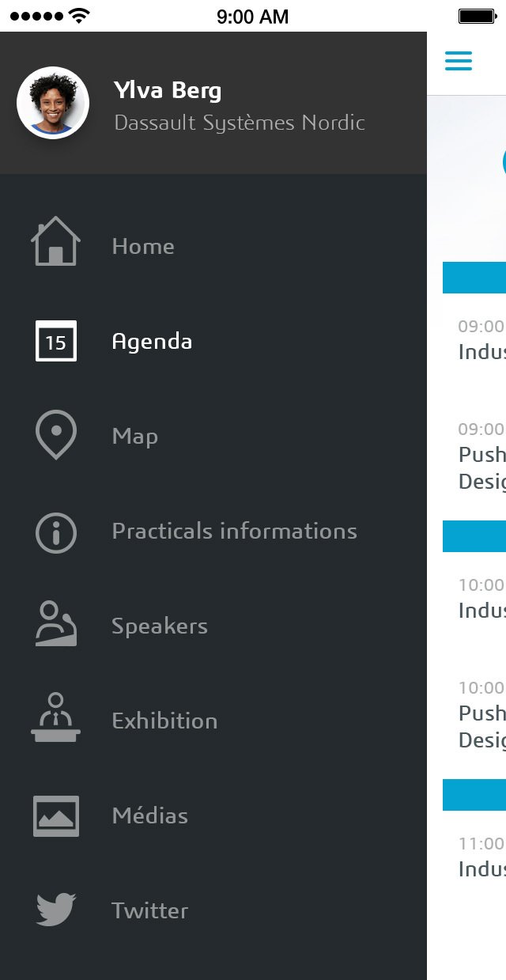
Task: Click the Twitter bird icon
Action: (55, 910)
